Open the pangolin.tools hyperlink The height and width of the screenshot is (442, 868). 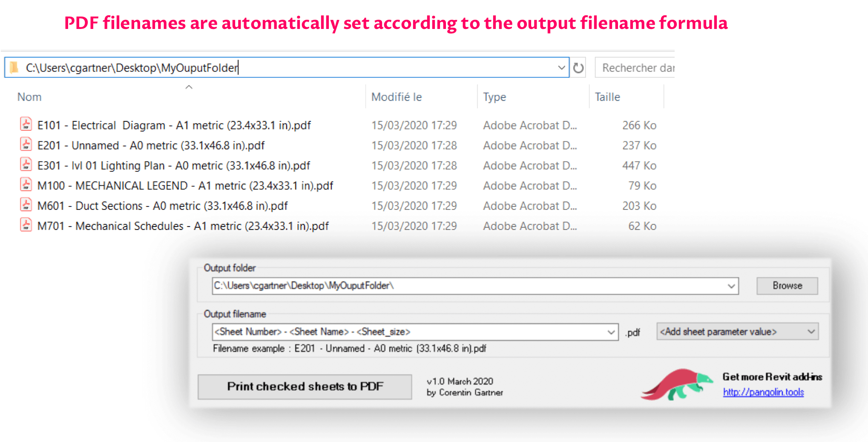coord(763,392)
